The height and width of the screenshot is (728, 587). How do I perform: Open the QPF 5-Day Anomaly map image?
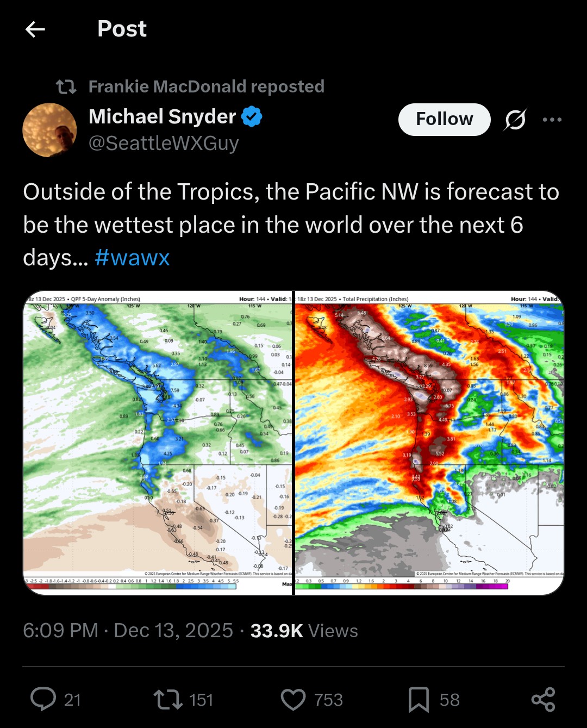click(158, 443)
